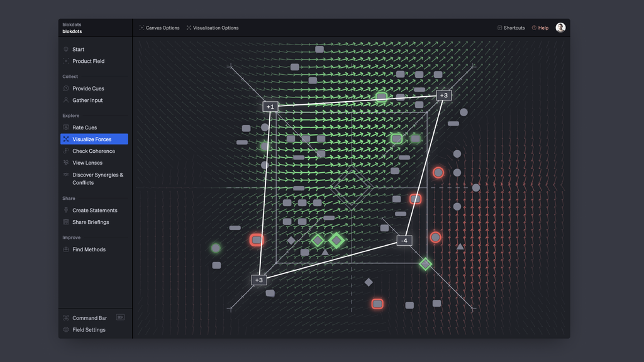The height and width of the screenshot is (362, 644).
Task: Click the Discover Synergies icon
Action: (65, 175)
